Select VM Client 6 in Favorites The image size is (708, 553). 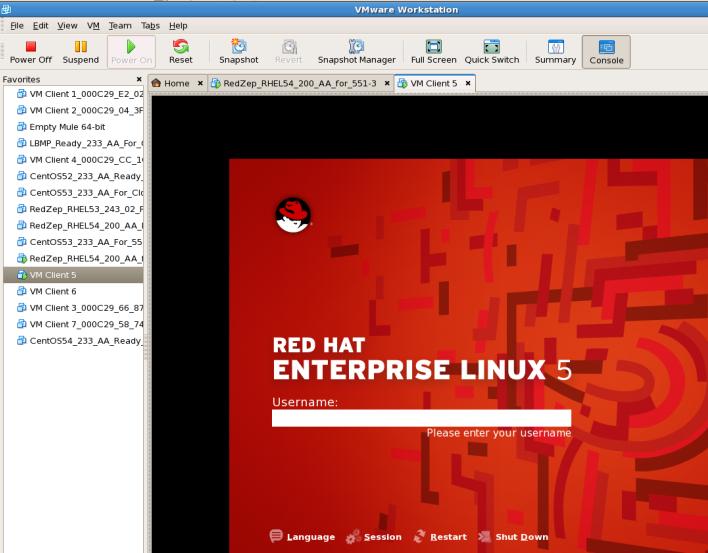pos(73,291)
